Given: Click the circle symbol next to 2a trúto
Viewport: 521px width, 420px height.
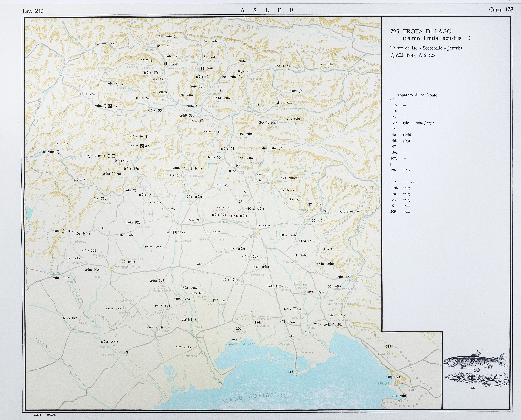Looking at the screenshot, I should (x=176, y=37).
